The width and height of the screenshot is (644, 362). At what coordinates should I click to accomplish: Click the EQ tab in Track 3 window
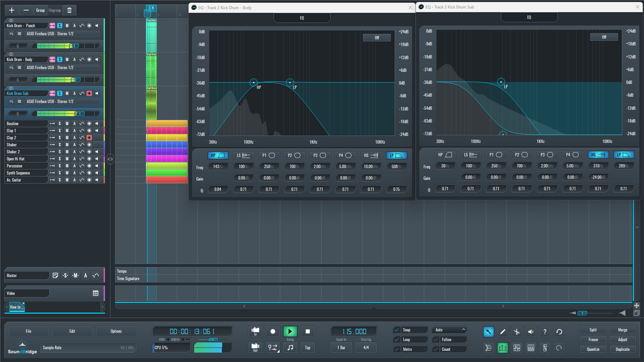coord(529,17)
